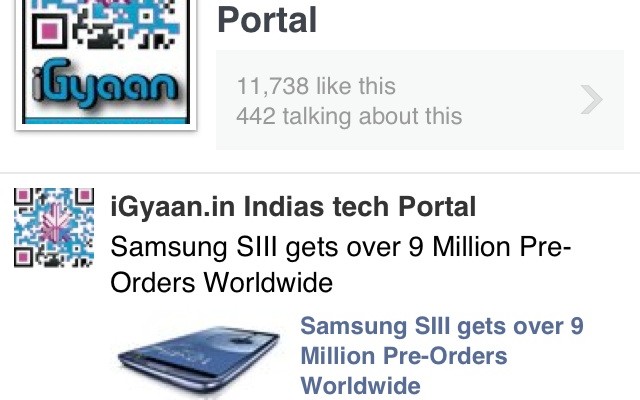View the 11,738 like this count

(316, 86)
